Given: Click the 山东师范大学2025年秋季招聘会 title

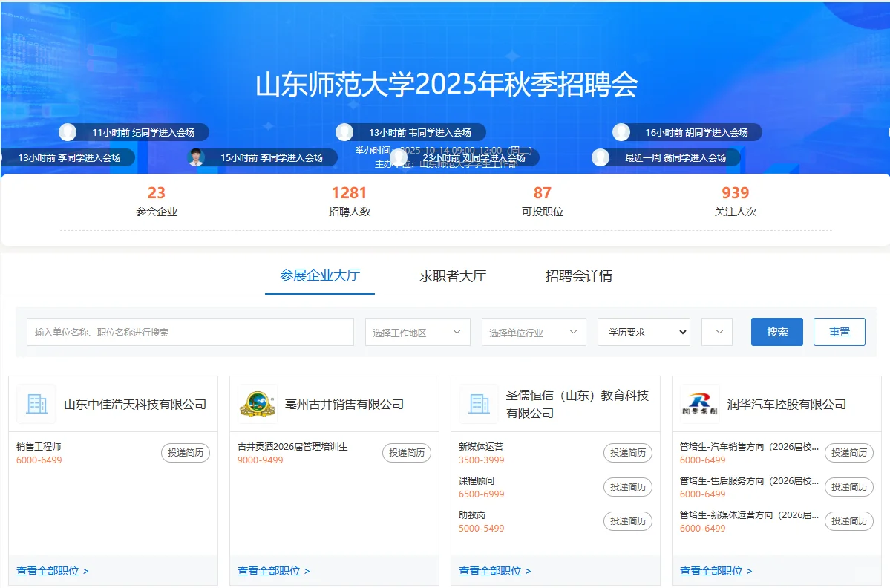Looking at the screenshot, I should [447, 85].
